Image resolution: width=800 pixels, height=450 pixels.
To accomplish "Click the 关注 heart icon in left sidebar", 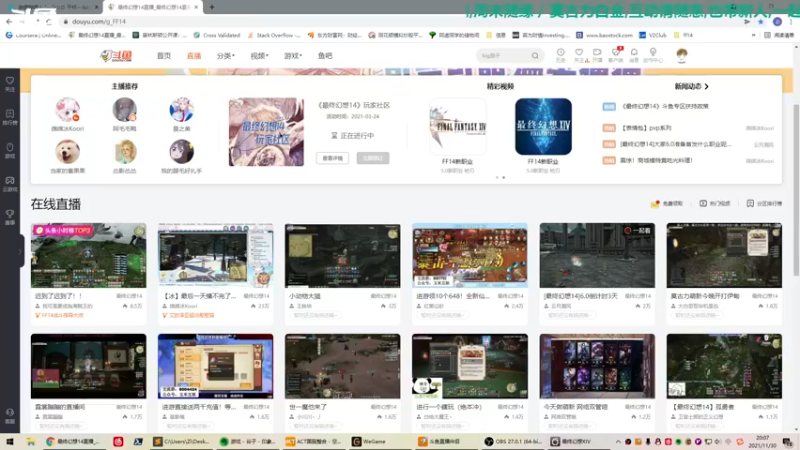I will [10, 84].
